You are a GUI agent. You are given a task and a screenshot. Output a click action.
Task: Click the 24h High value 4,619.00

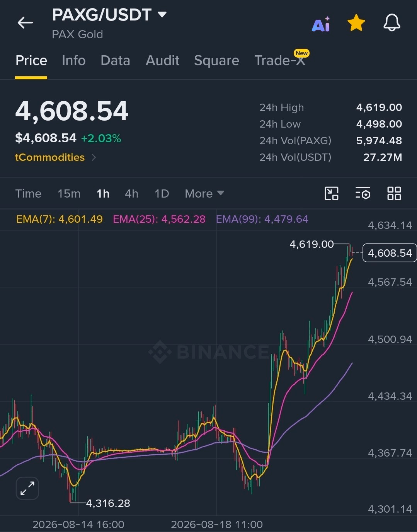[x=379, y=107]
